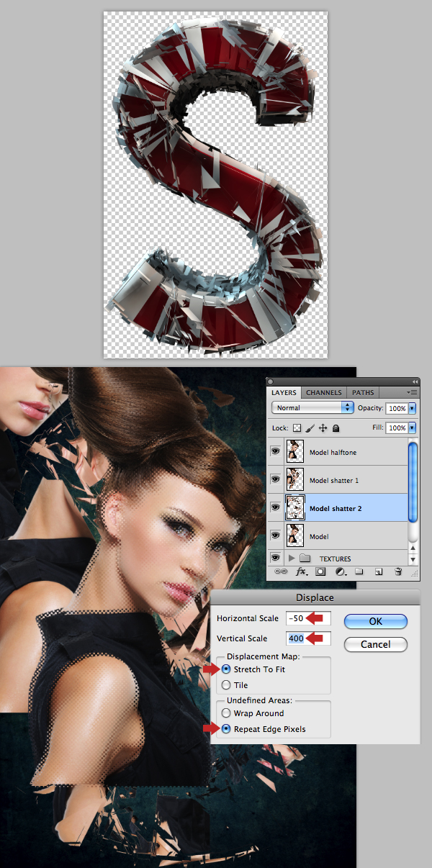Select the Repeat Edge Pixels option

tap(226, 729)
